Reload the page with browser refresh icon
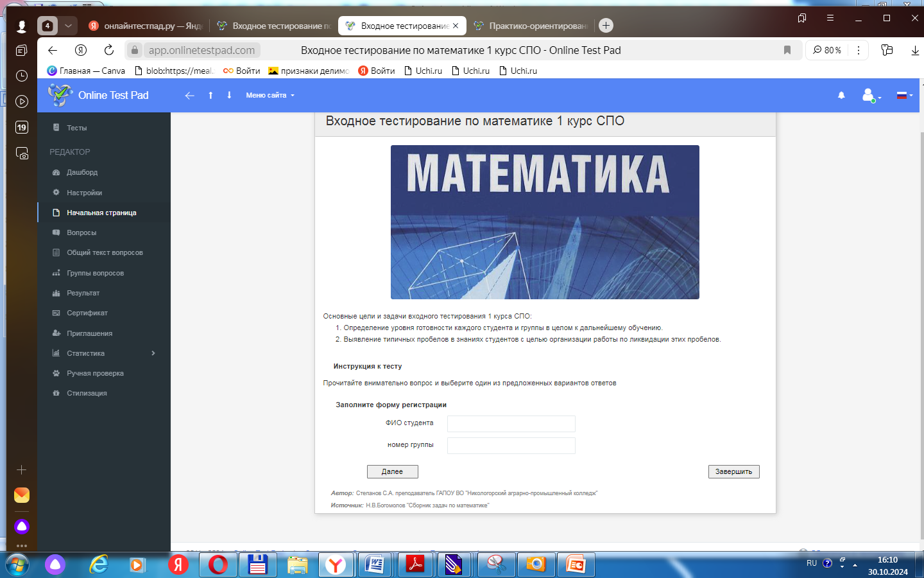This screenshot has width=924, height=578. coord(109,50)
